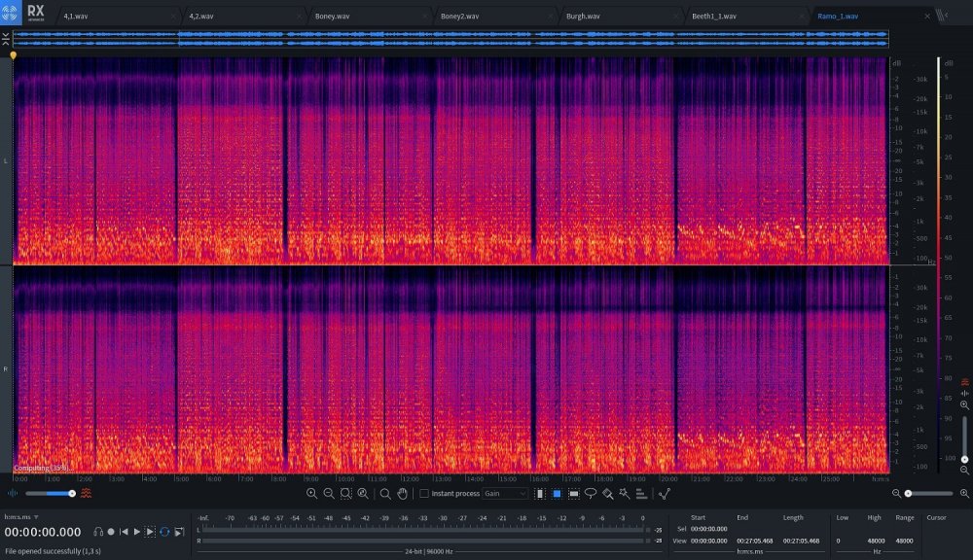Select the time-frequency selection tool
The image size is (973, 560).
pyautogui.click(x=557, y=494)
